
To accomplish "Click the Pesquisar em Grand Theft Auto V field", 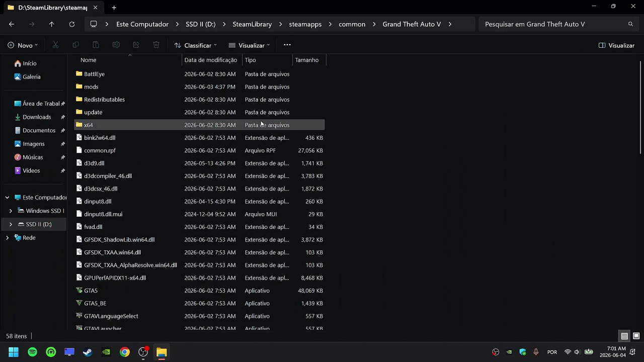I will 558,24.
